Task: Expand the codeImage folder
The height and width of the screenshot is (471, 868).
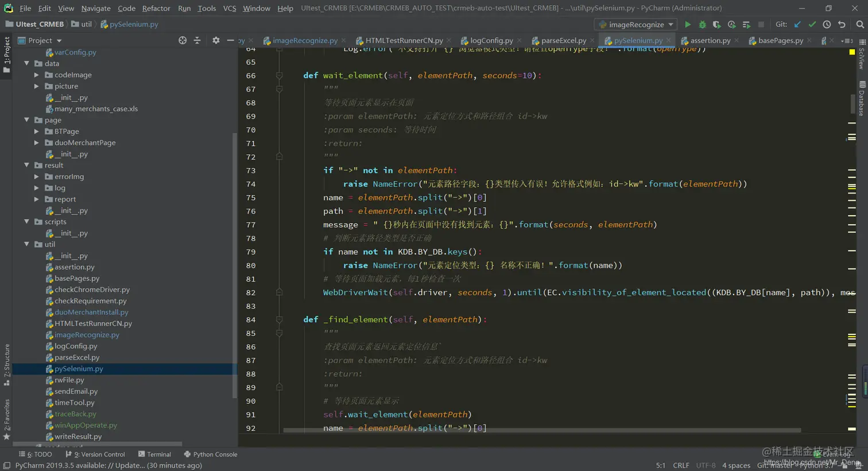Action: pos(37,75)
